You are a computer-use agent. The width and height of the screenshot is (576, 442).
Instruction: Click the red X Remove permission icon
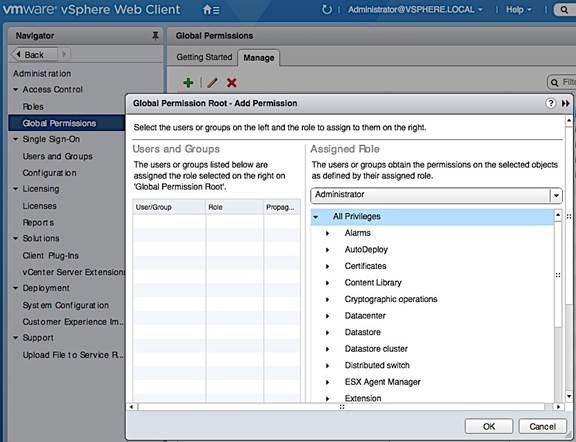pos(231,83)
